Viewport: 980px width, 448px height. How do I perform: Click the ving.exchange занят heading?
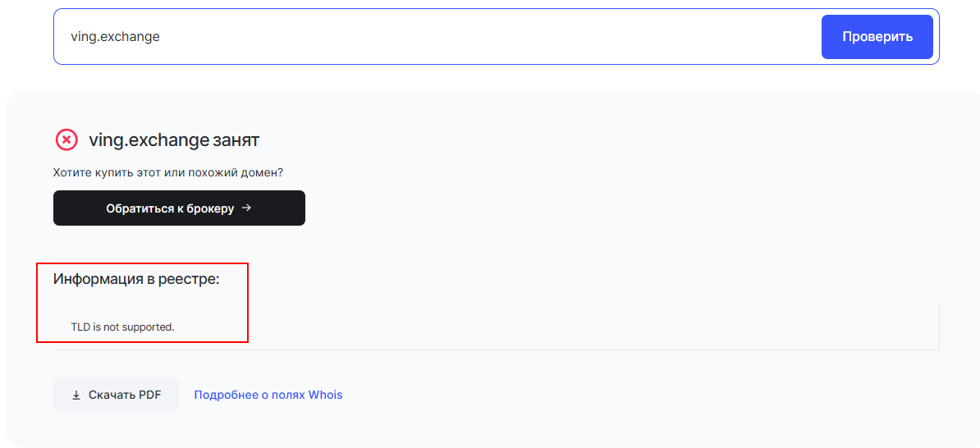tap(174, 140)
